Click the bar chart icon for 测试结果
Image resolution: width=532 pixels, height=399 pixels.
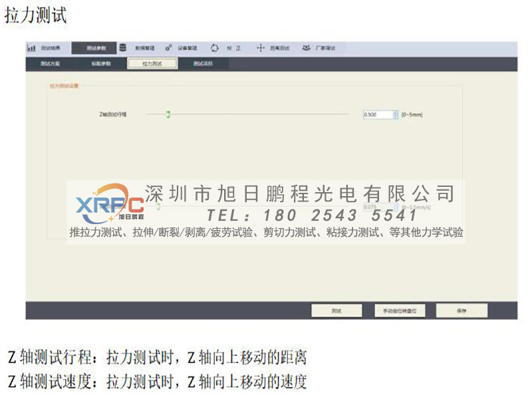click(x=31, y=48)
